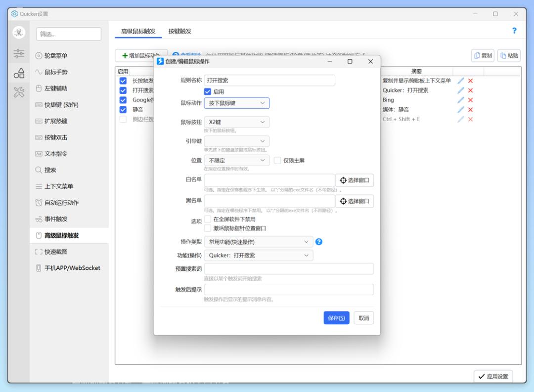
Task: Open 快速截图 in the sidebar
Action: click(69, 252)
